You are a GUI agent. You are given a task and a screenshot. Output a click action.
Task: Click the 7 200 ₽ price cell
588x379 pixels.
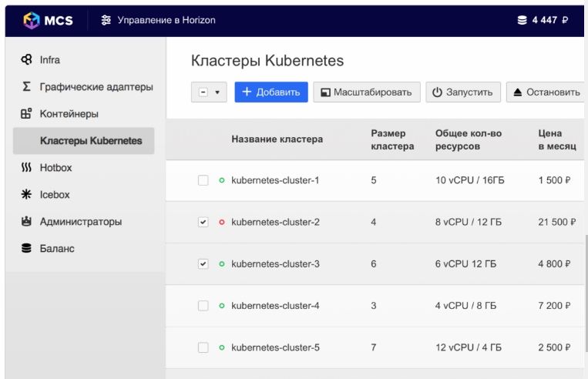pos(554,306)
